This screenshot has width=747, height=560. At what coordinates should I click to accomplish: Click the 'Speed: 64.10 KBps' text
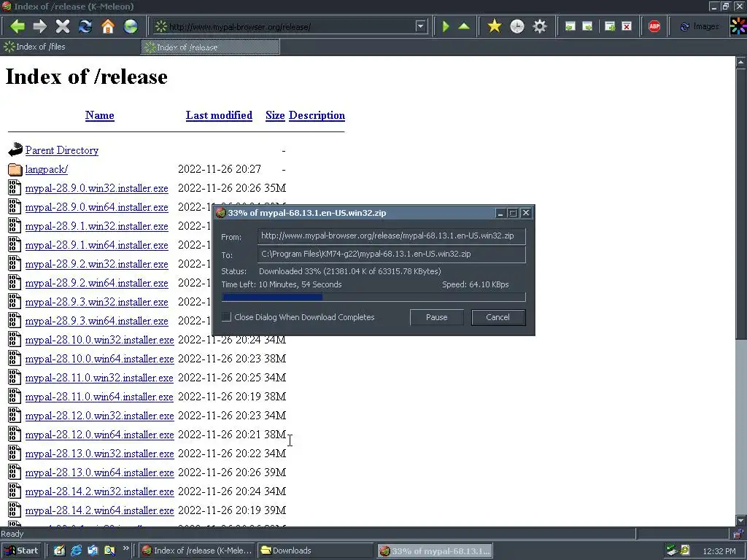(x=476, y=284)
